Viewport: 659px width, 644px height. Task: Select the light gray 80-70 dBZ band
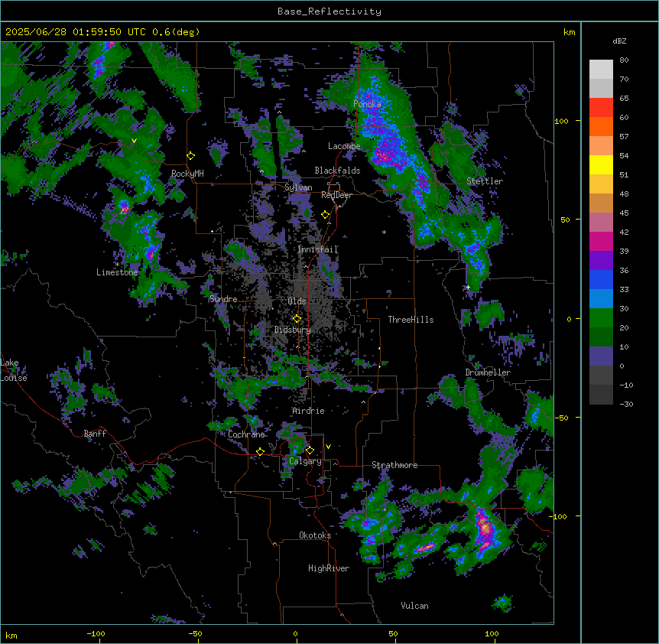tap(601, 70)
